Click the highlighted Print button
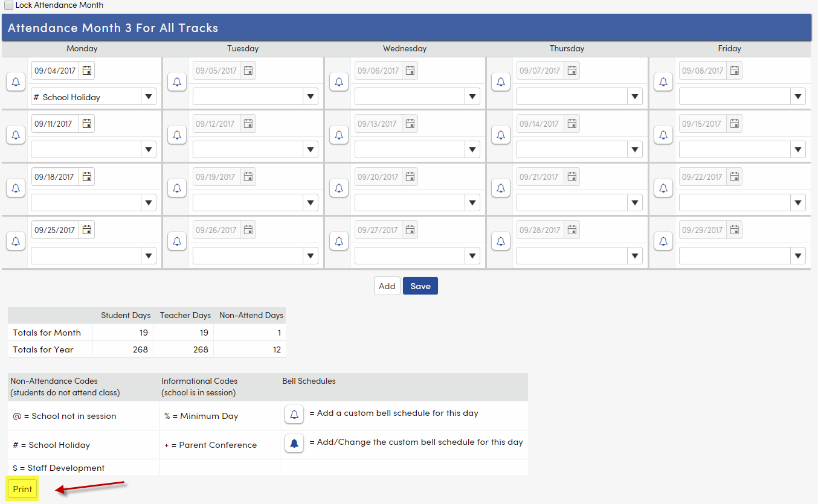The image size is (818, 504). point(22,489)
